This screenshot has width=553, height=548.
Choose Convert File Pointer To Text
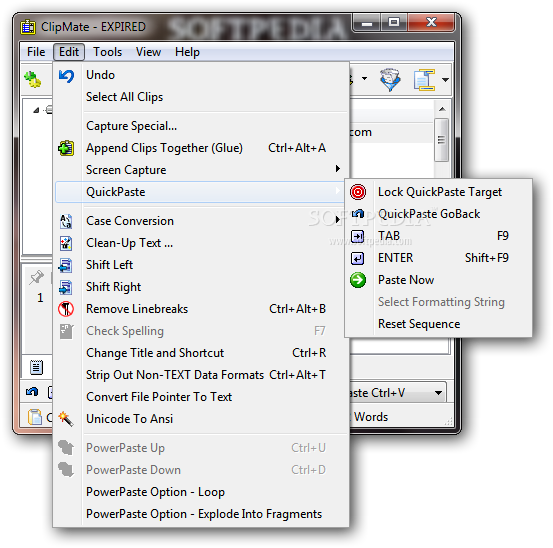click(x=201, y=397)
